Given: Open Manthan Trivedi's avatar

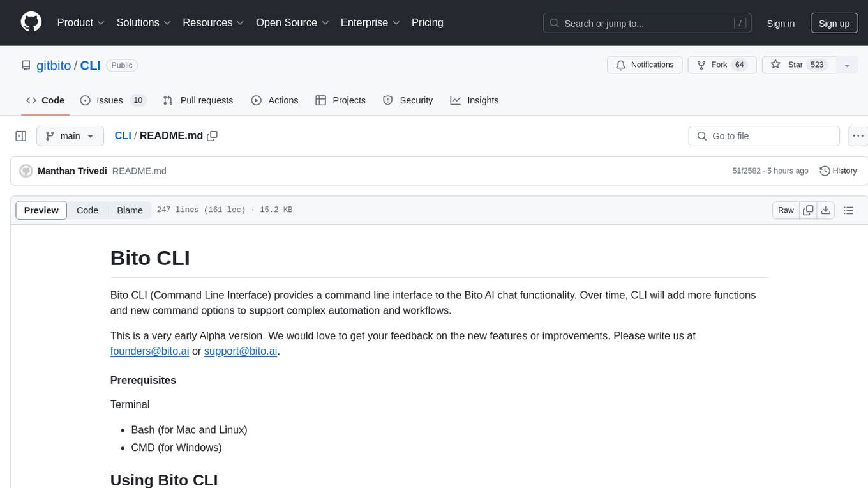Looking at the screenshot, I should [x=26, y=171].
